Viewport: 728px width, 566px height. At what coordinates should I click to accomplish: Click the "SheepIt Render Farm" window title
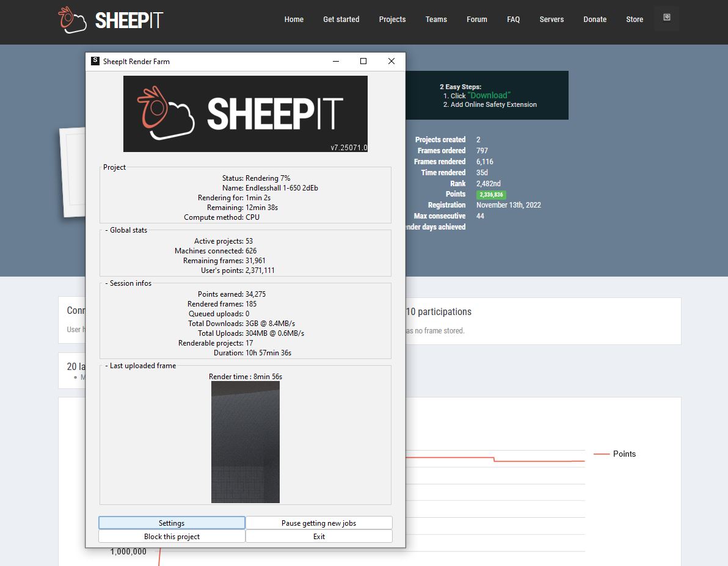[x=137, y=61]
